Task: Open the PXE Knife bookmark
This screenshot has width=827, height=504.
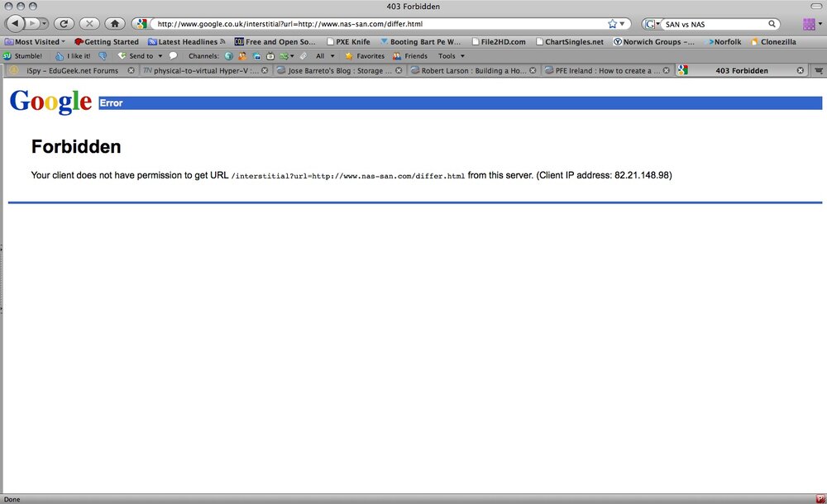Action: pyautogui.click(x=348, y=41)
